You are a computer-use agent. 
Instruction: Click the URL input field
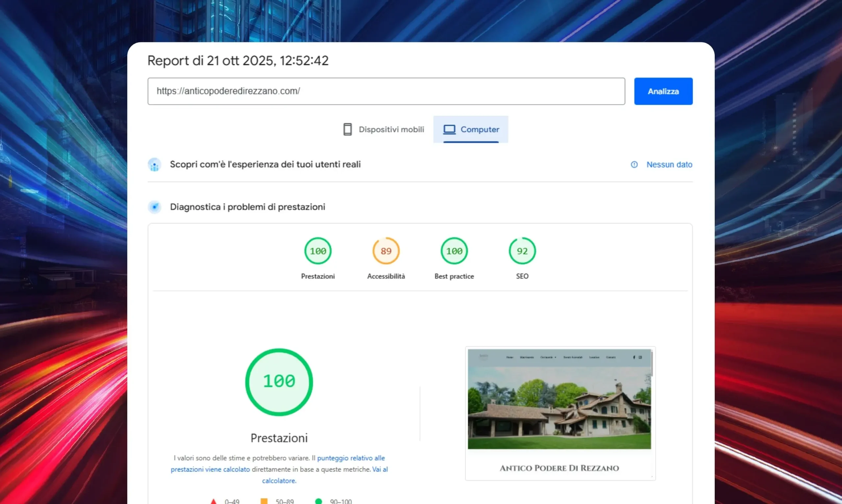coord(386,91)
